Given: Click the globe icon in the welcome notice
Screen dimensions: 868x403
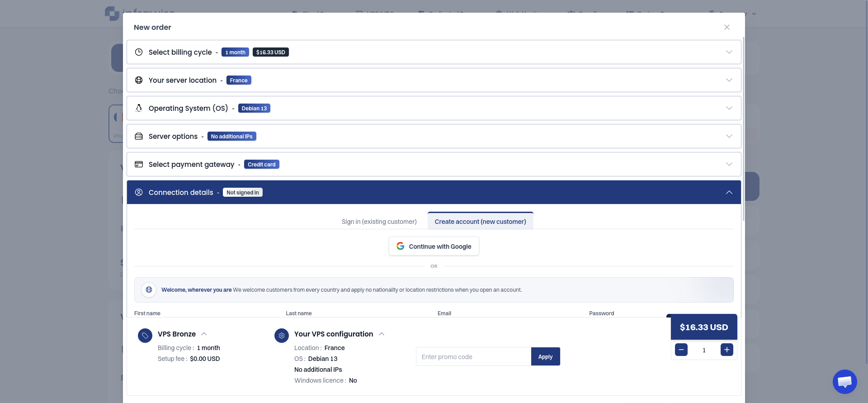Looking at the screenshot, I should 149,290.
